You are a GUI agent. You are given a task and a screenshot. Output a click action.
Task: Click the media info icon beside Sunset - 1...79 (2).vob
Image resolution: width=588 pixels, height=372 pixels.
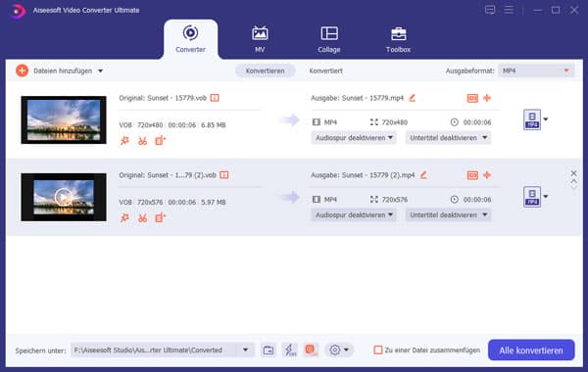pyautogui.click(x=223, y=175)
